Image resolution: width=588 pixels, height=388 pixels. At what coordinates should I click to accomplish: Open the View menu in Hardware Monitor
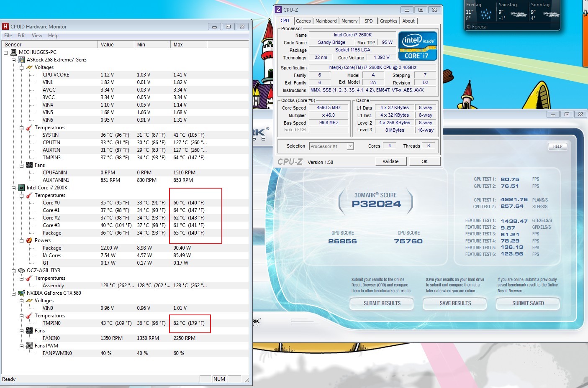tap(37, 36)
